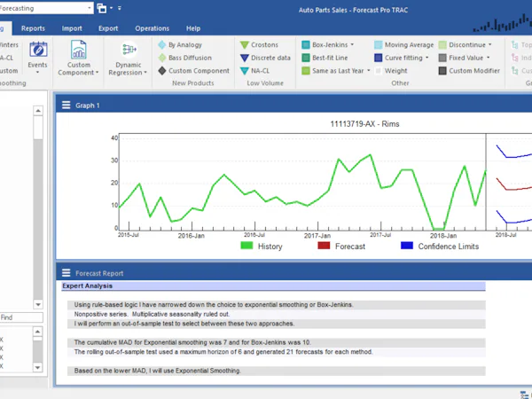The height and width of the screenshot is (399, 532).
Task: Open the Fixed Value dropdown arrow
Action: (488, 58)
